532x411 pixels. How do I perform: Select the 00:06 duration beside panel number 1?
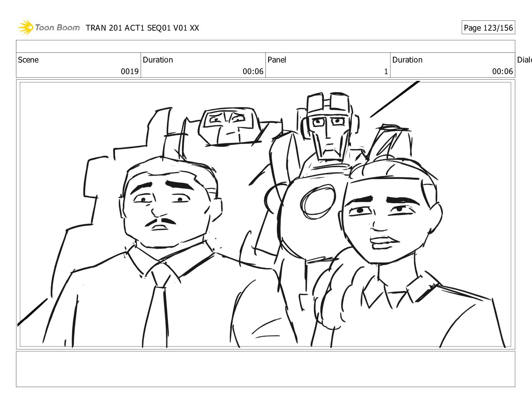point(503,72)
